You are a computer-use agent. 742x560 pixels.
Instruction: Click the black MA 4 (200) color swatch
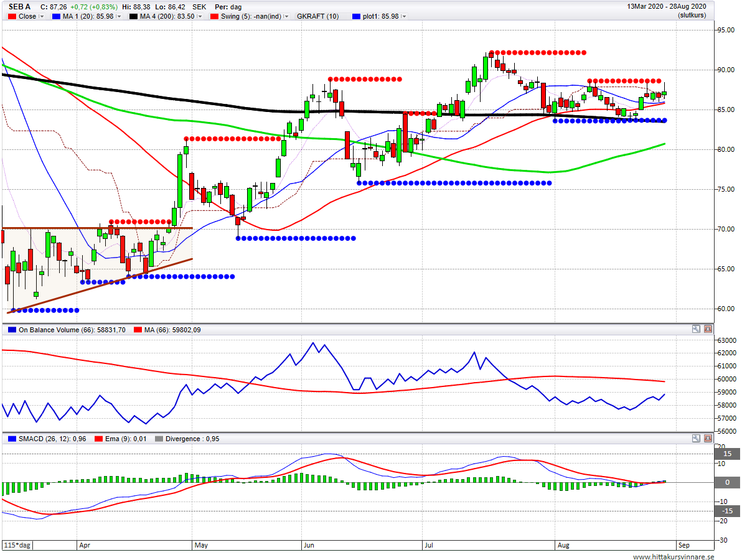pyautogui.click(x=133, y=16)
